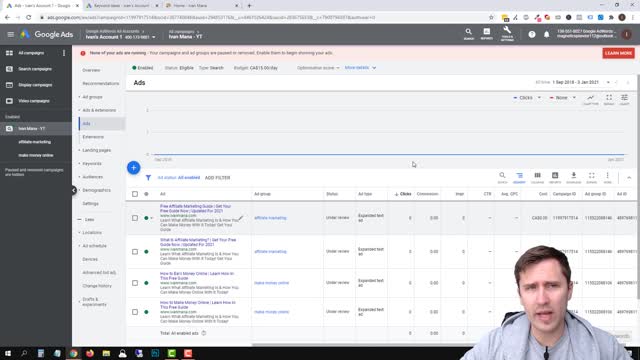Screen dimensions: 640x360
Task: Click ADD FILTER in the filter bar
Action: point(218,178)
